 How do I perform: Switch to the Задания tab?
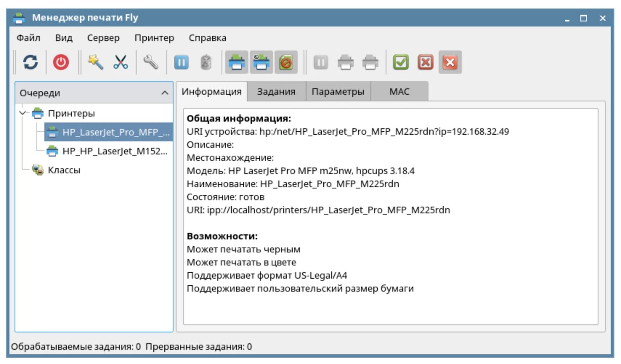coord(276,92)
